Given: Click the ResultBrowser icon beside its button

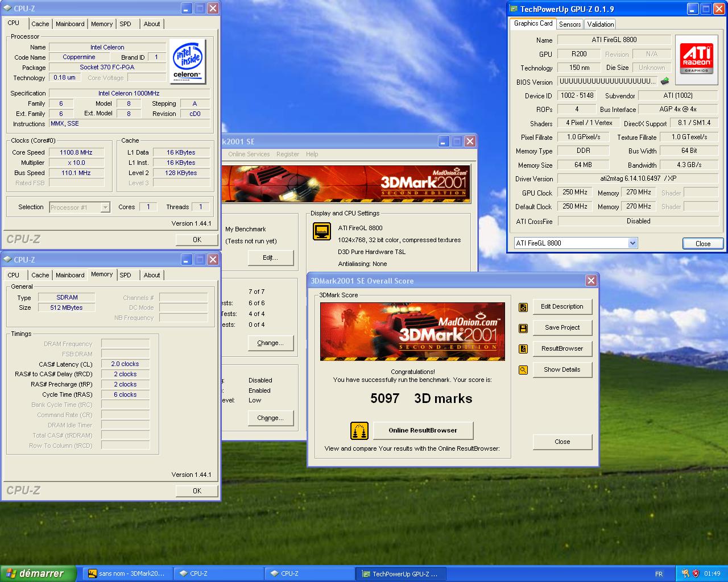Looking at the screenshot, I should coord(523,349).
